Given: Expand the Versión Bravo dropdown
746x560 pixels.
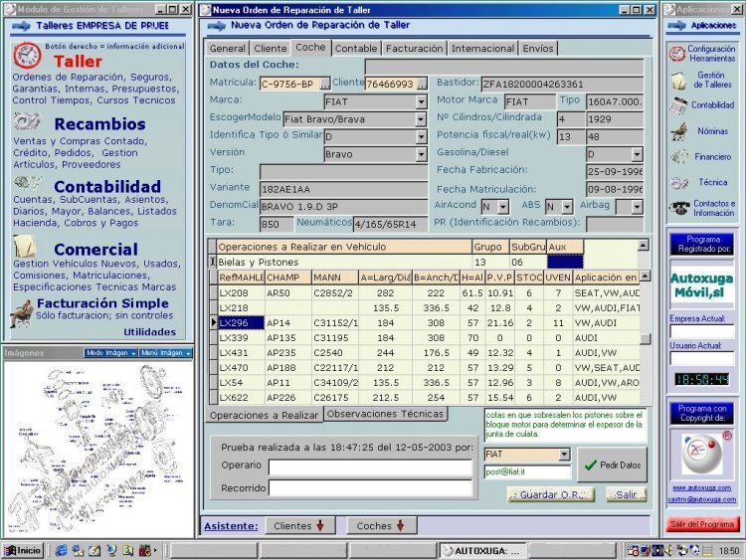Looking at the screenshot, I should coord(422,154).
